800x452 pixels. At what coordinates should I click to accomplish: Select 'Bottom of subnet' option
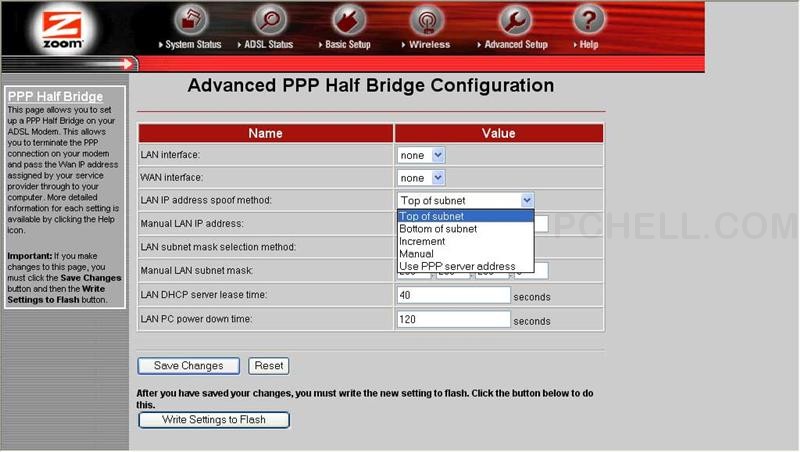point(438,229)
